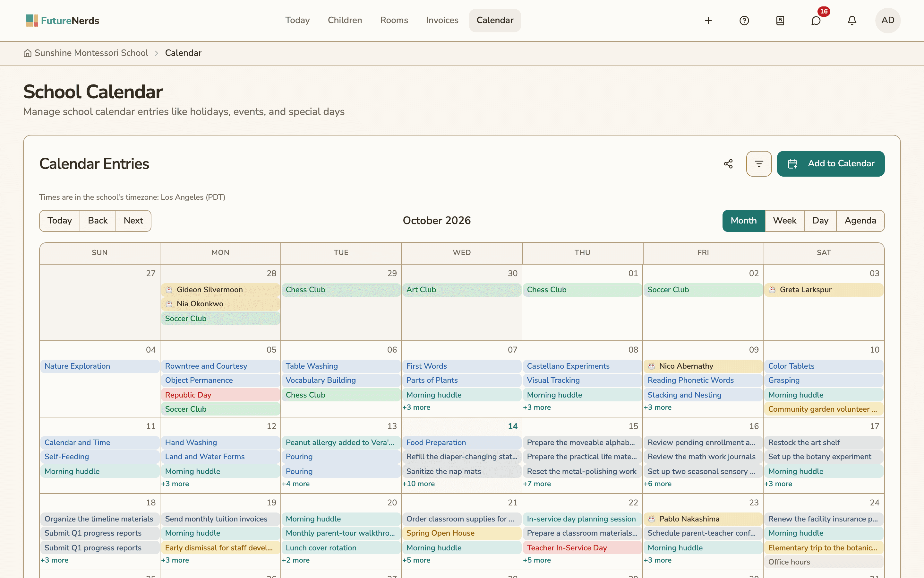
Task: Open messages chat icon with 16 badge
Action: [x=816, y=21]
